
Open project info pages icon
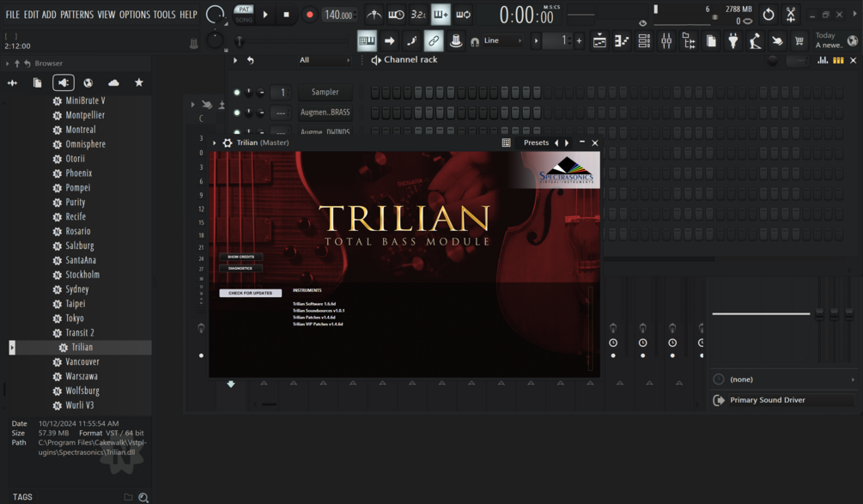tap(711, 40)
